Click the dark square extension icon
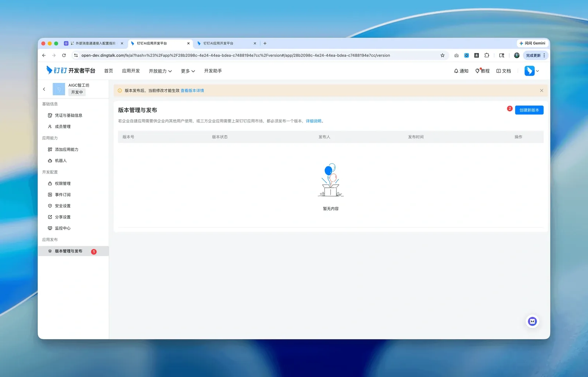588x377 pixels. click(476, 55)
